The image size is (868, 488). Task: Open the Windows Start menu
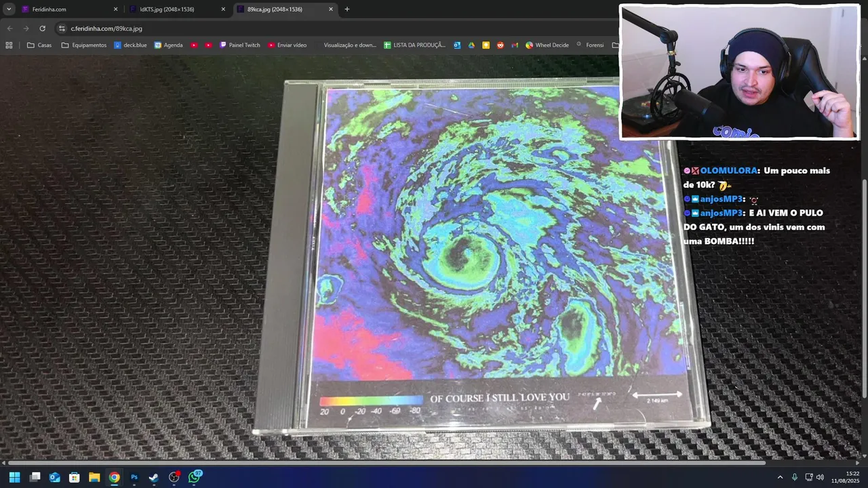[14, 477]
